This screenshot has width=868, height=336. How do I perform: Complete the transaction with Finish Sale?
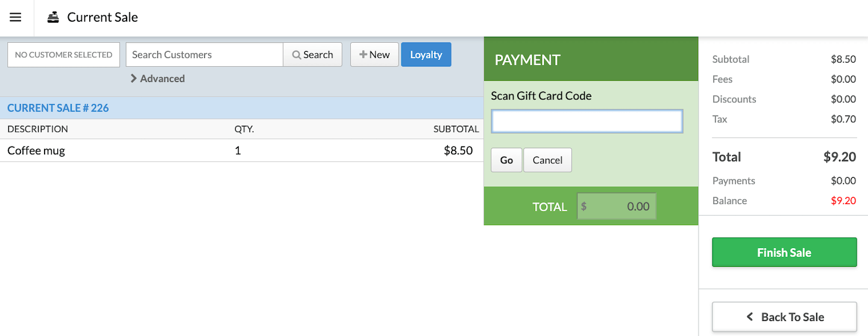click(784, 252)
